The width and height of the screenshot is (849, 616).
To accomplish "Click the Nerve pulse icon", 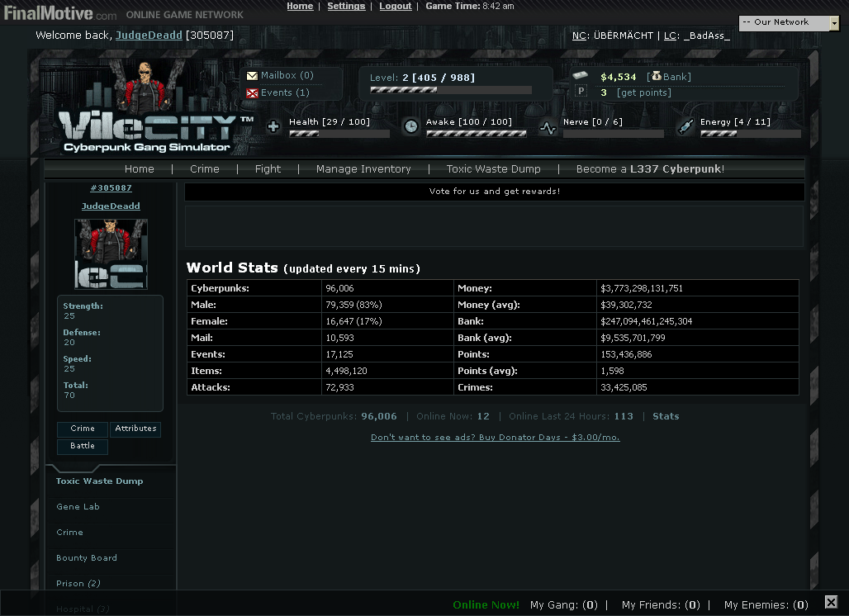I will coord(548,127).
